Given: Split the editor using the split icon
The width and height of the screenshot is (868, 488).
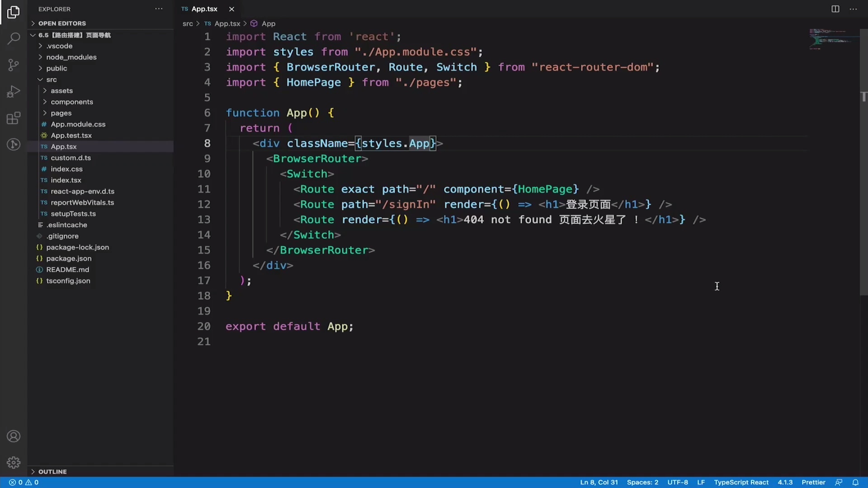Looking at the screenshot, I should (x=835, y=9).
